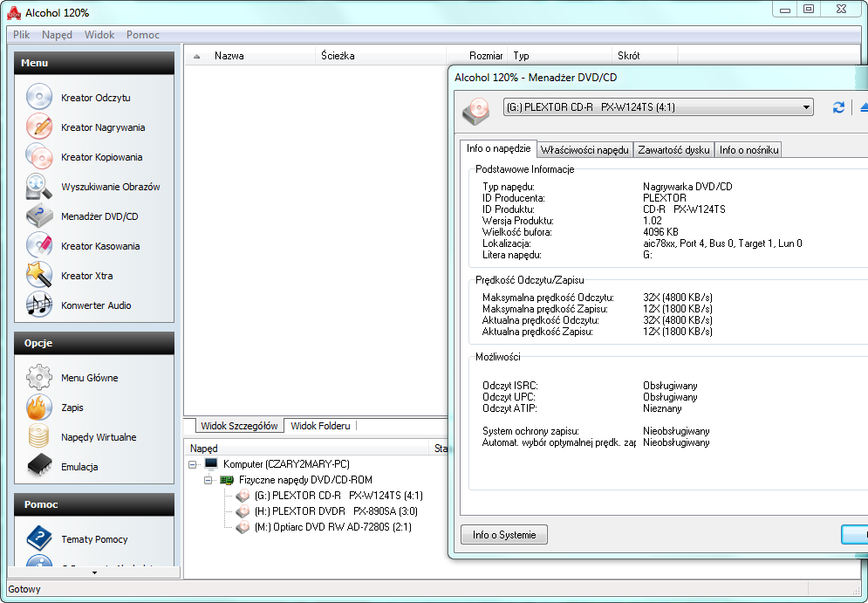Click Gotowy status bar text

coord(24,589)
